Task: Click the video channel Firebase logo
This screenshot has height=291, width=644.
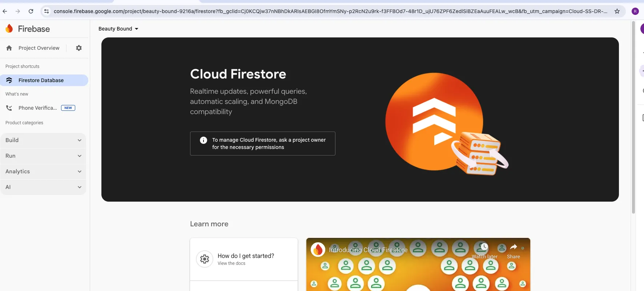Action: (318, 250)
